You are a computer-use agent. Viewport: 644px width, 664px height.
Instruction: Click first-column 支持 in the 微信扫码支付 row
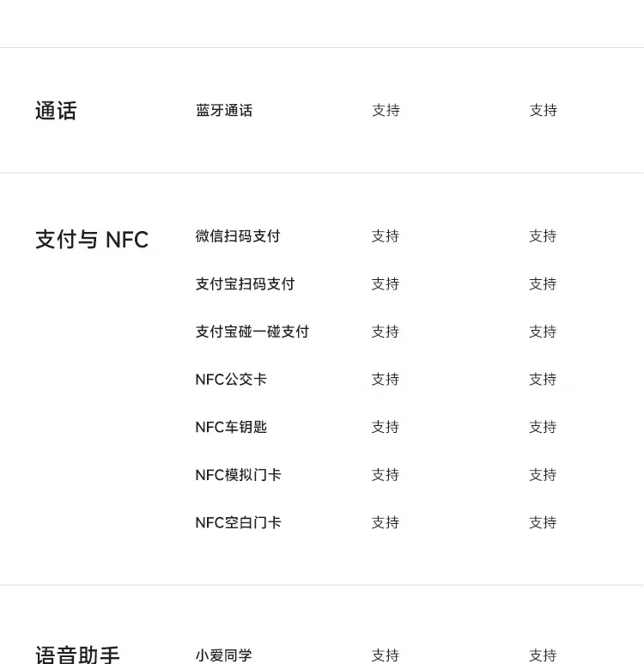pos(385,236)
